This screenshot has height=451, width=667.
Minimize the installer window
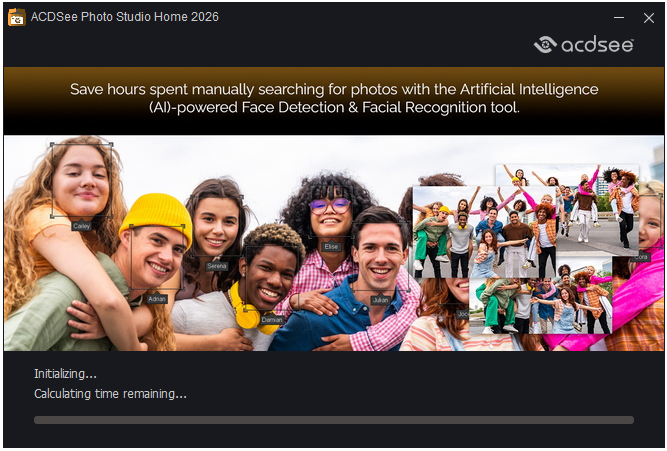point(619,18)
